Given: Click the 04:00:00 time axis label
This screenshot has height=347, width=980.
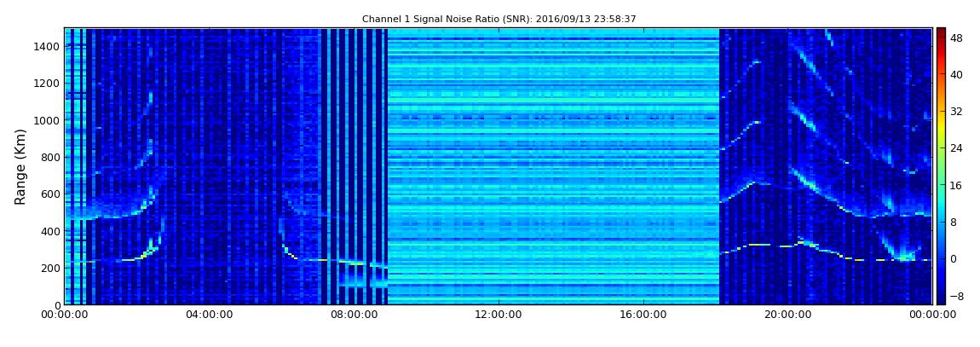Looking at the screenshot, I should tap(210, 315).
